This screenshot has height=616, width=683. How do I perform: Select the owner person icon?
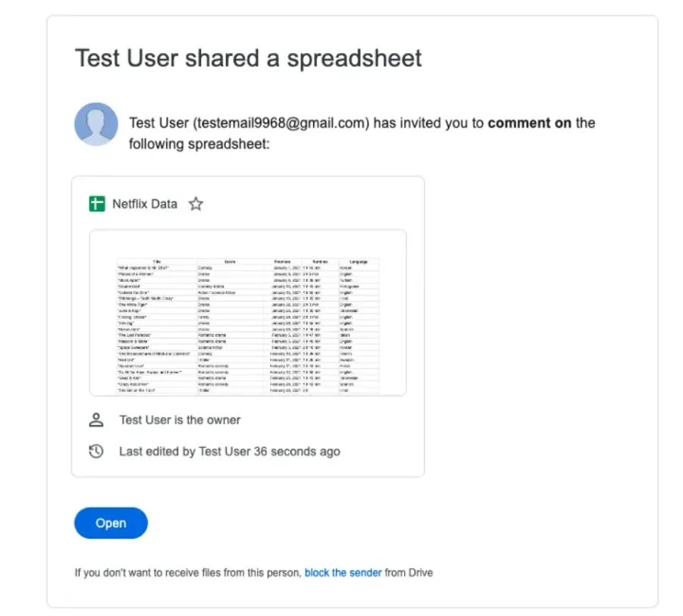click(x=96, y=420)
